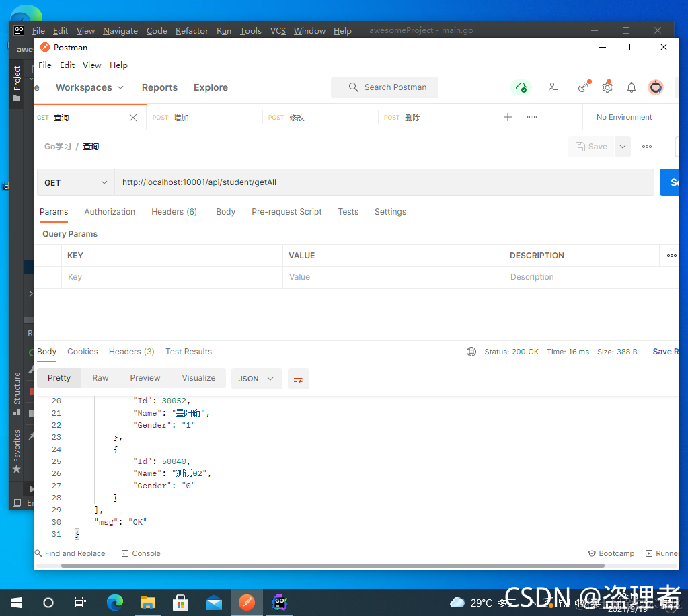Open Microsoft Store from taskbar
Screen dimensions: 688x616
(180, 603)
